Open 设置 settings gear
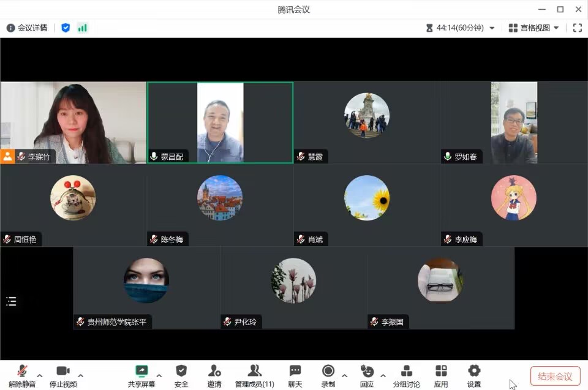588x390 pixels. coord(474,376)
